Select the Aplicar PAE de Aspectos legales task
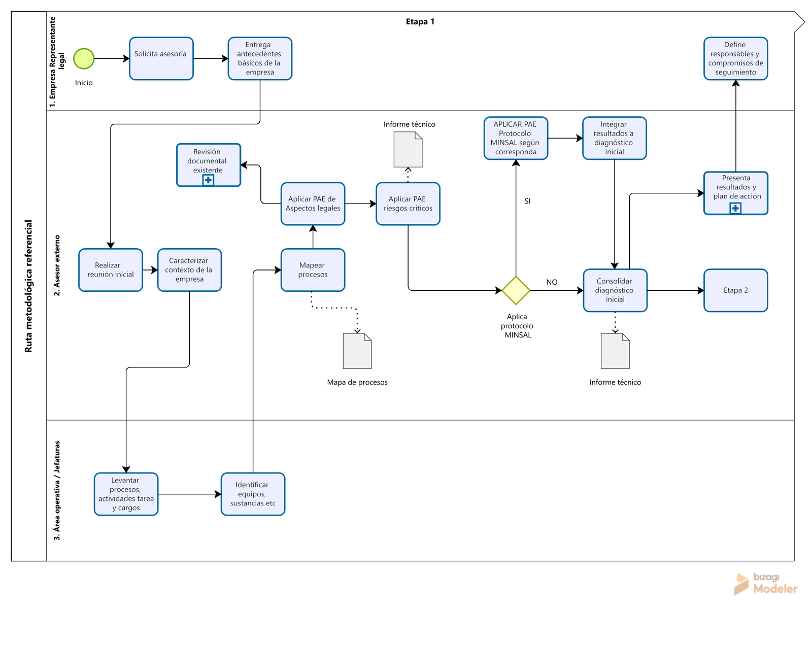This screenshot has width=812, height=645. (x=313, y=203)
